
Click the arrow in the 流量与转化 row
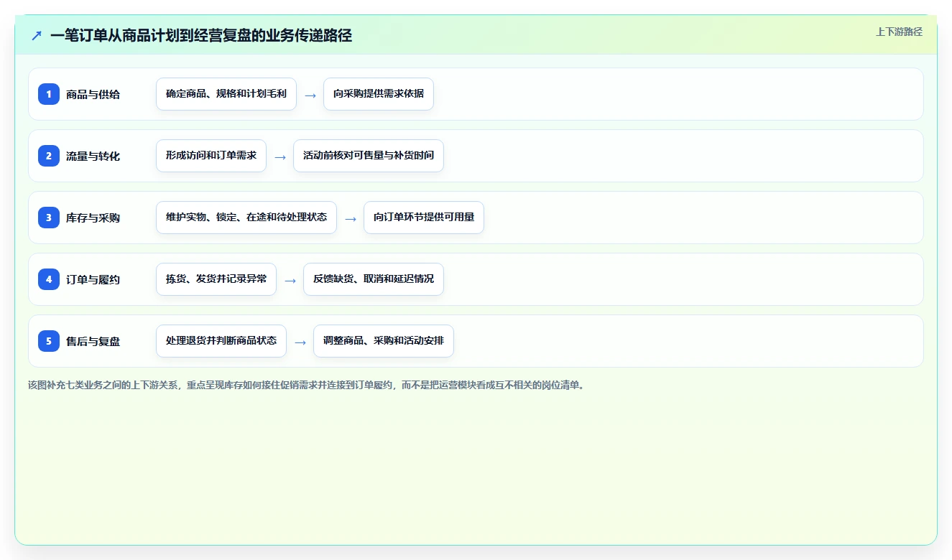coord(280,157)
